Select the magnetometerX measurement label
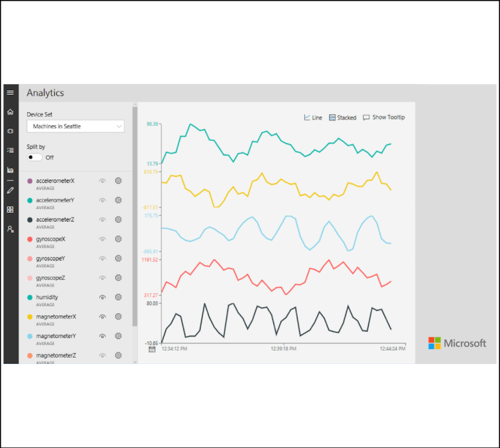The image size is (500, 448). [x=57, y=316]
